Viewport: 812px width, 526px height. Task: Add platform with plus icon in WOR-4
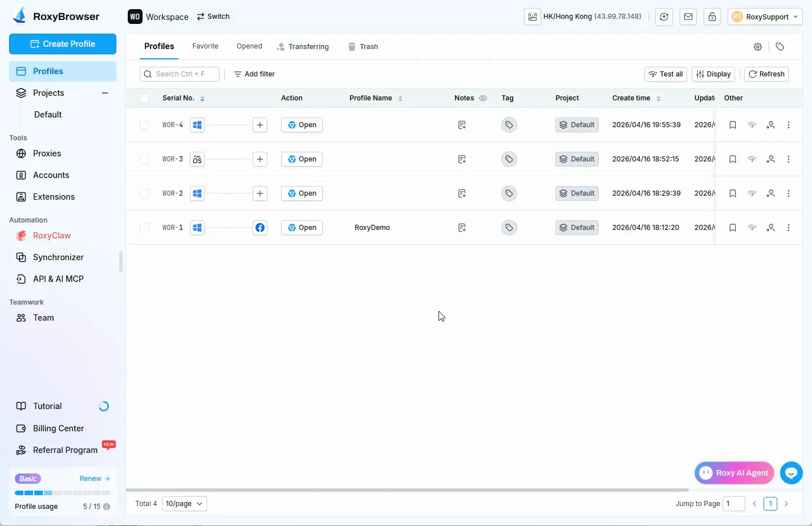point(260,125)
